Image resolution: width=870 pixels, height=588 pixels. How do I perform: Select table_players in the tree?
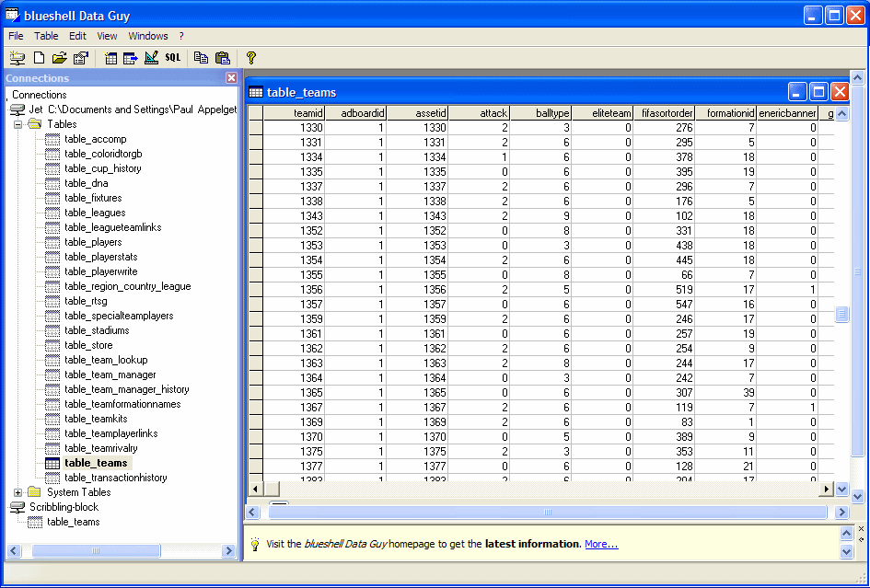(93, 242)
